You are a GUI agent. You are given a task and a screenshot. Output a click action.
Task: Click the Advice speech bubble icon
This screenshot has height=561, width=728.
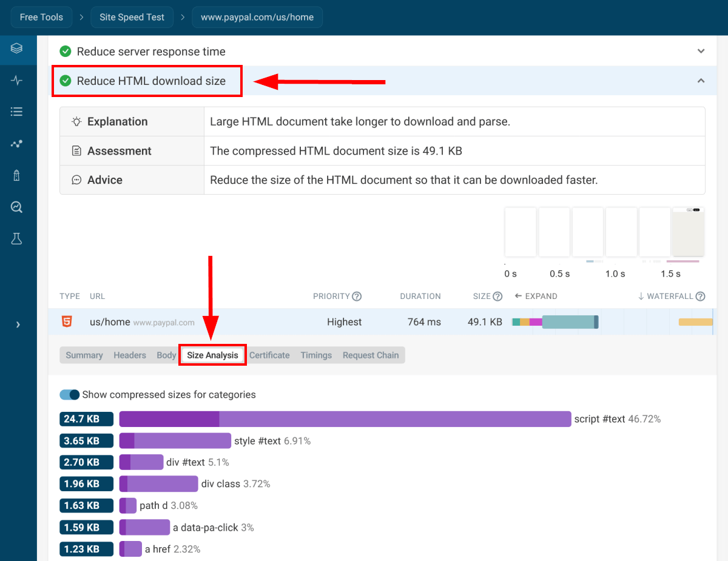point(76,180)
